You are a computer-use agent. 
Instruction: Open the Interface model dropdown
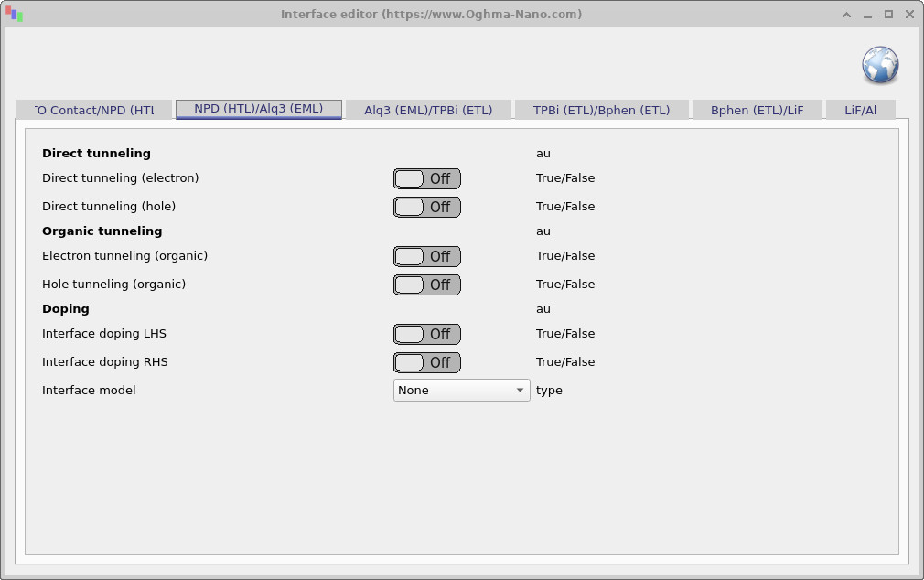pos(457,390)
